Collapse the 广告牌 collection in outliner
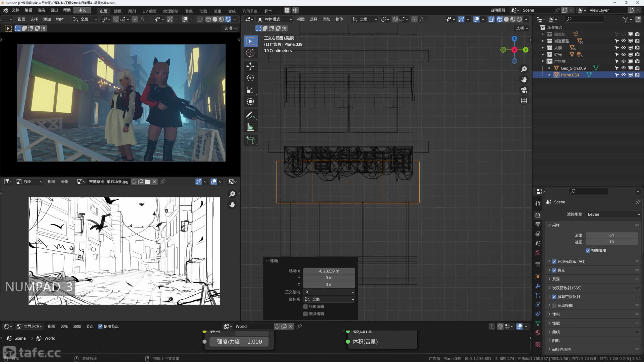 (543, 61)
